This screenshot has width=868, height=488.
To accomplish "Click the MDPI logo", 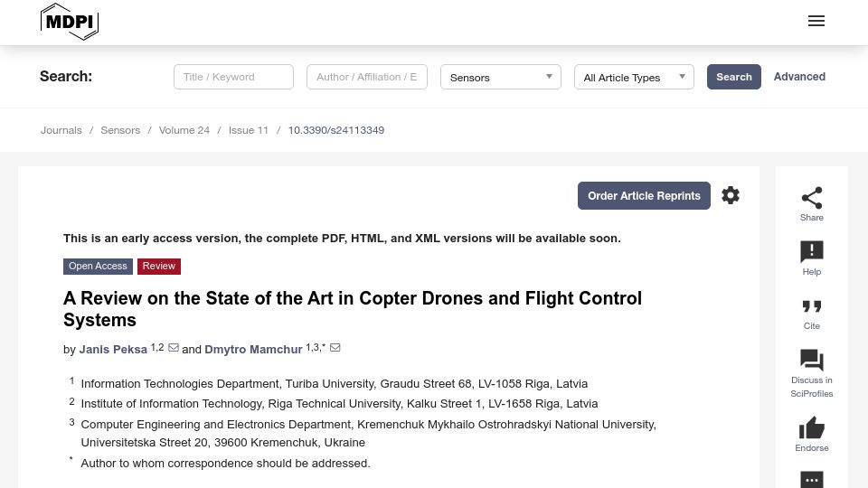I will coord(70,22).
